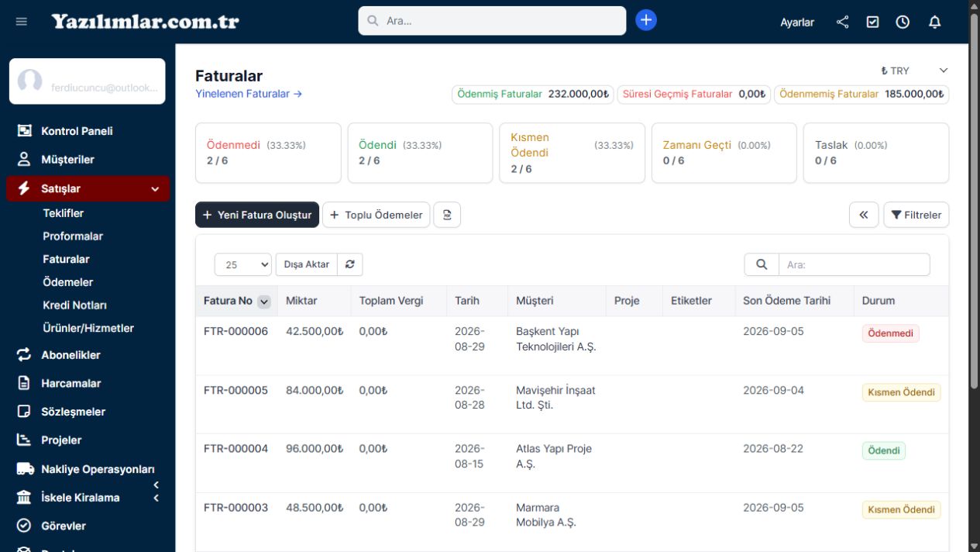Open the 25 rows-per-page dropdown
The height and width of the screenshot is (552, 980).
[x=243, y=264]
